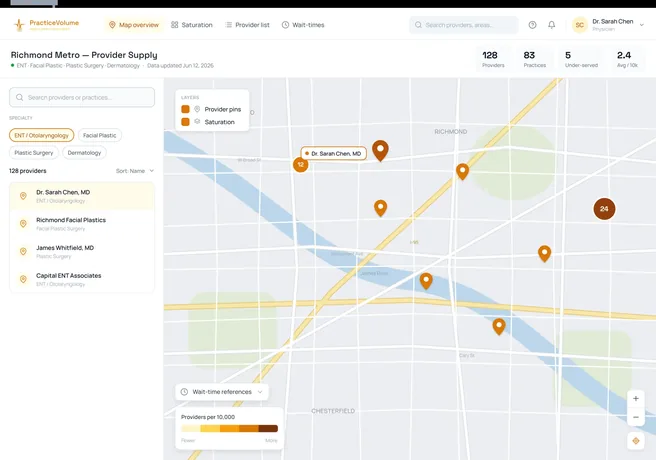Toggle the Plastic Surgery specialty chip
The image size is (656, 460).
(x=34, y=153)
